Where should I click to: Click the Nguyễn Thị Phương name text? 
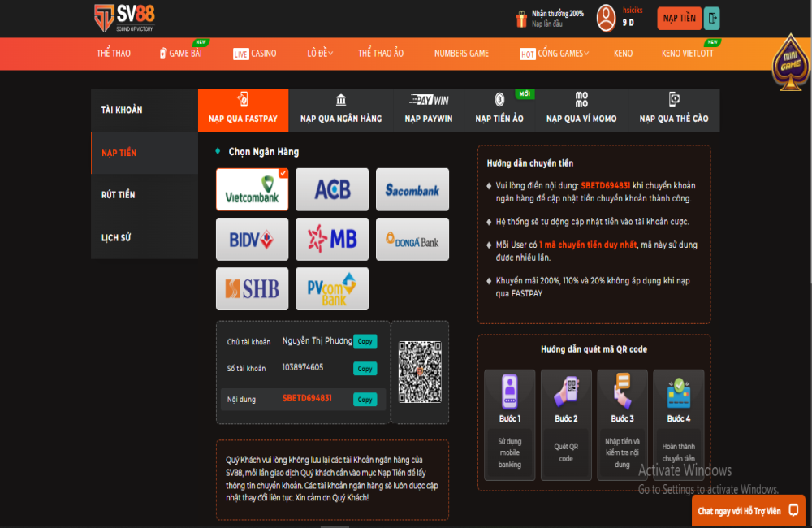click(317, 341)
